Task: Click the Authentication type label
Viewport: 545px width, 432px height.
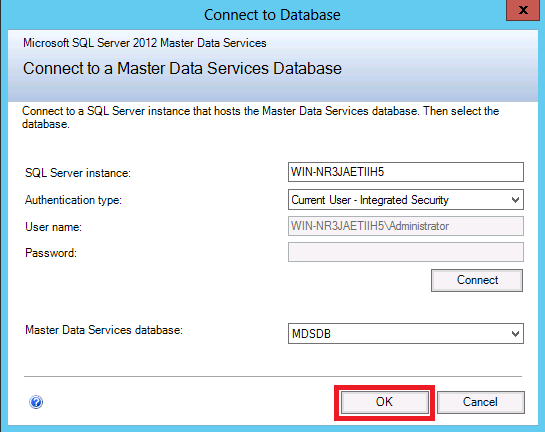Action: [73, 200]
